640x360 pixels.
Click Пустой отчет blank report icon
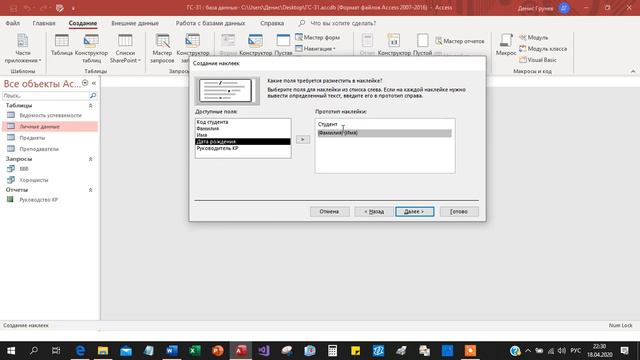coord(422,45)
